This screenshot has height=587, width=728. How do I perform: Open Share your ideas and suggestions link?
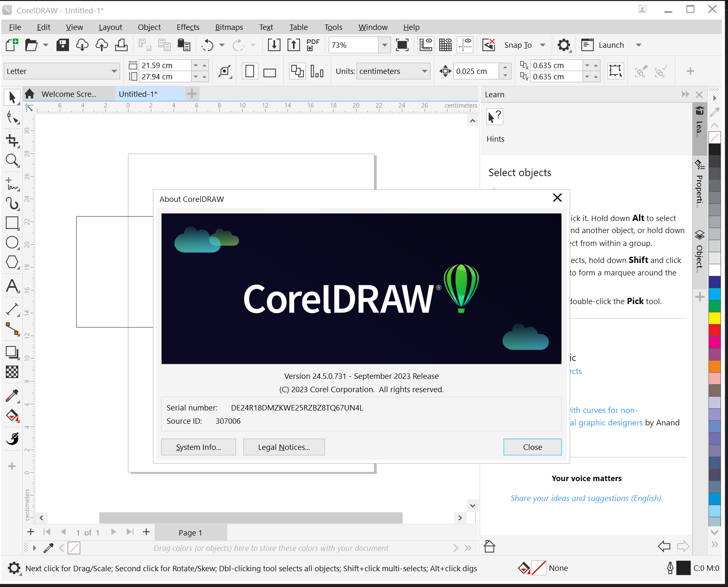coord(586,498)
